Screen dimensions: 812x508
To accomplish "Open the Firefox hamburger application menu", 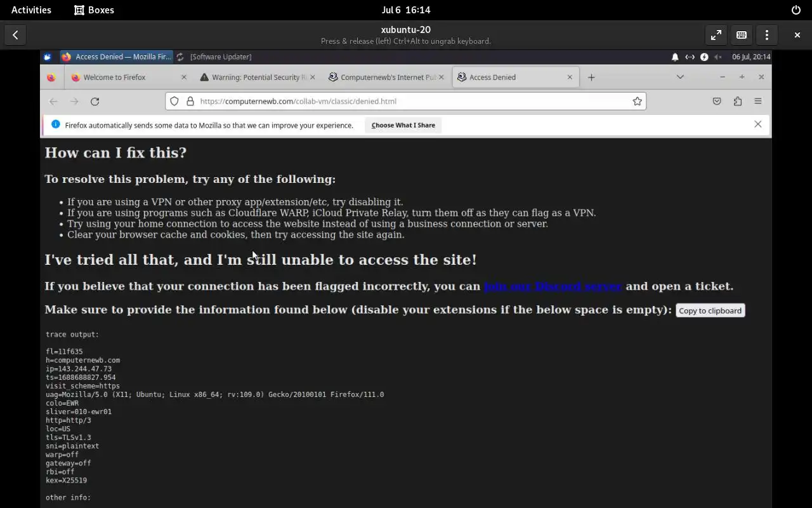I will tap(757, 101).
